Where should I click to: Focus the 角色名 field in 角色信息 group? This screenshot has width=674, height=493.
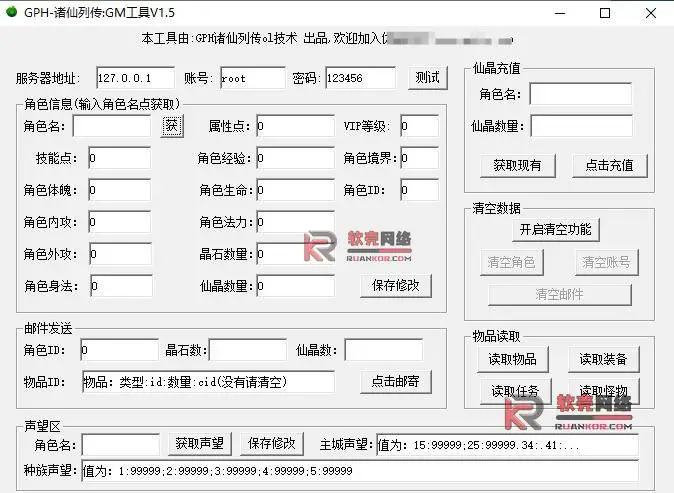(112, 126)
